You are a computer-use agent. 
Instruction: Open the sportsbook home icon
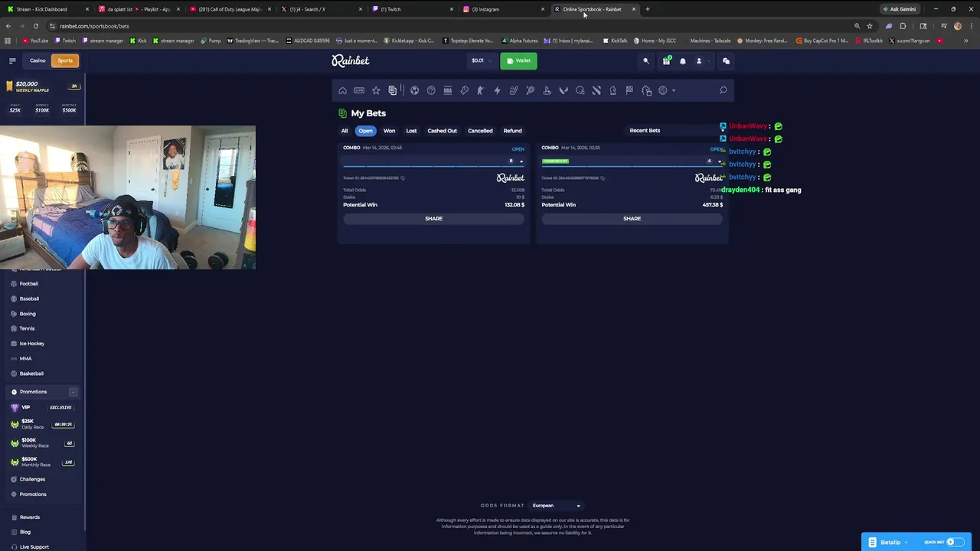(x=342, y=90)
